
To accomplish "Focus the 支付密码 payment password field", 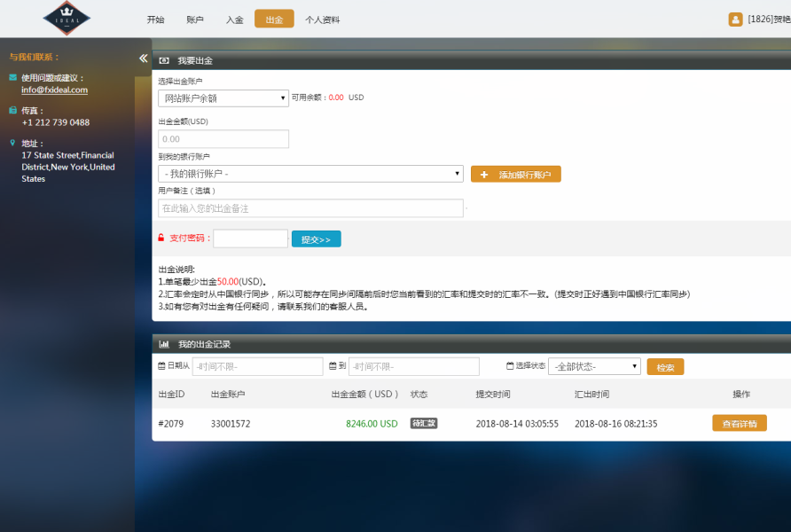I will pyautogui.click(x=250, y=239).
